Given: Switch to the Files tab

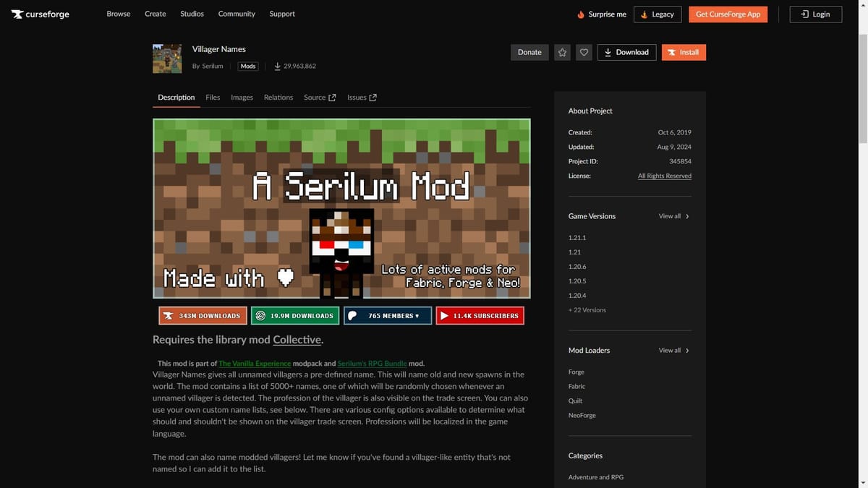Looking at the screenshot, I should [x=212, y=97].
